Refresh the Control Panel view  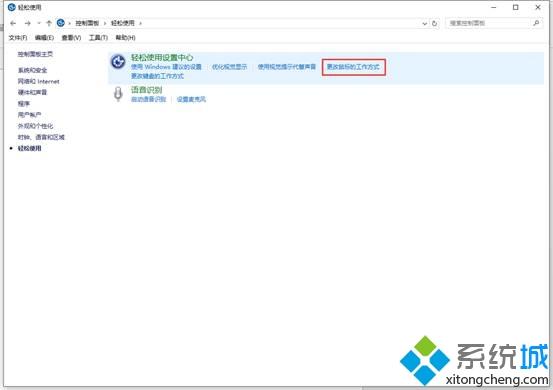pos(434,23)
